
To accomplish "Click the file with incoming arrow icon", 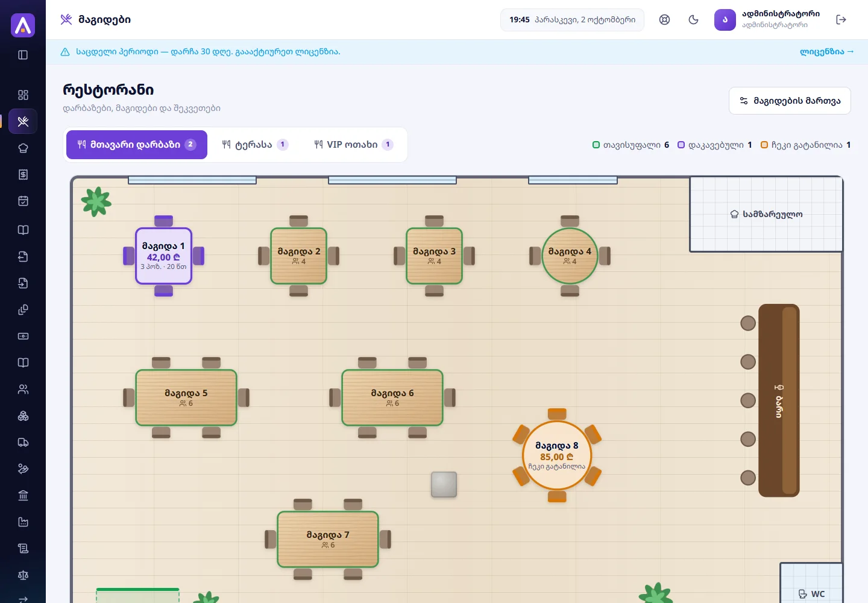I will point(23,283).
